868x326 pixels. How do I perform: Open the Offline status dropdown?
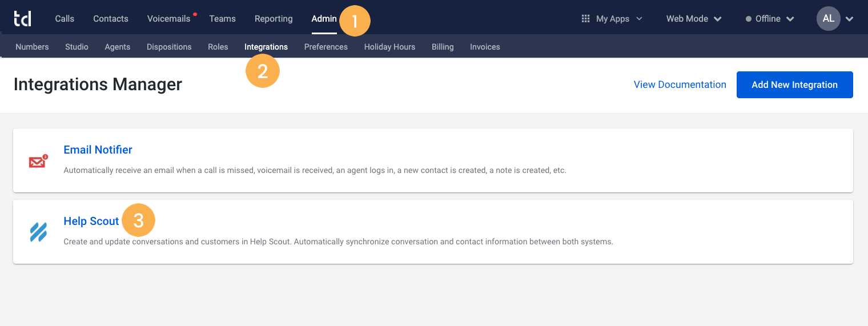pyautogui.click(x=770, y=19)
